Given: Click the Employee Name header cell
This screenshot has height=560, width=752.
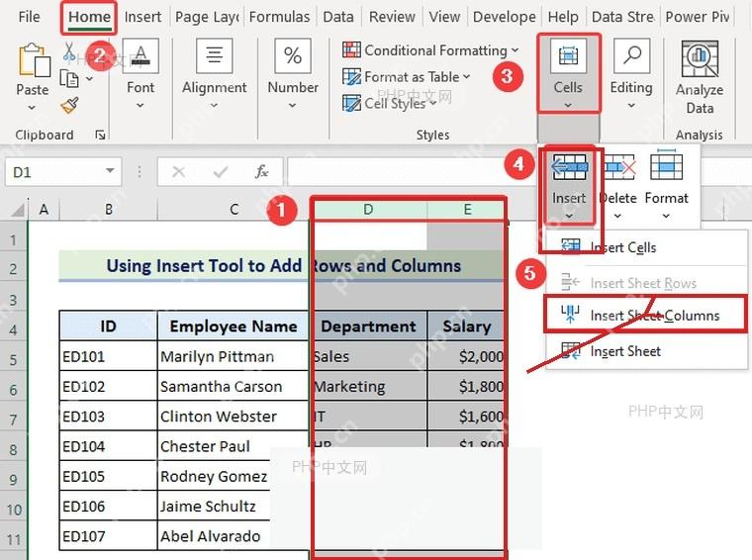Looking at the screenshot, I should click(234, 327).
